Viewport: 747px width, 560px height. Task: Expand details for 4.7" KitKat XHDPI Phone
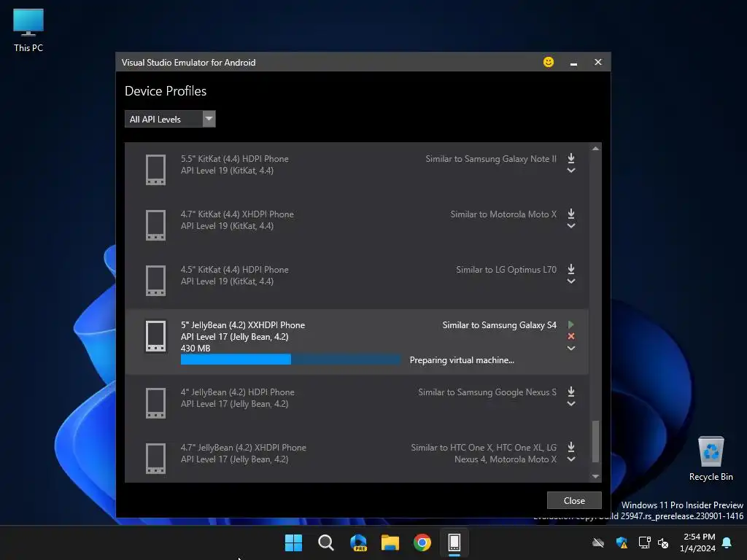point(570,226)
